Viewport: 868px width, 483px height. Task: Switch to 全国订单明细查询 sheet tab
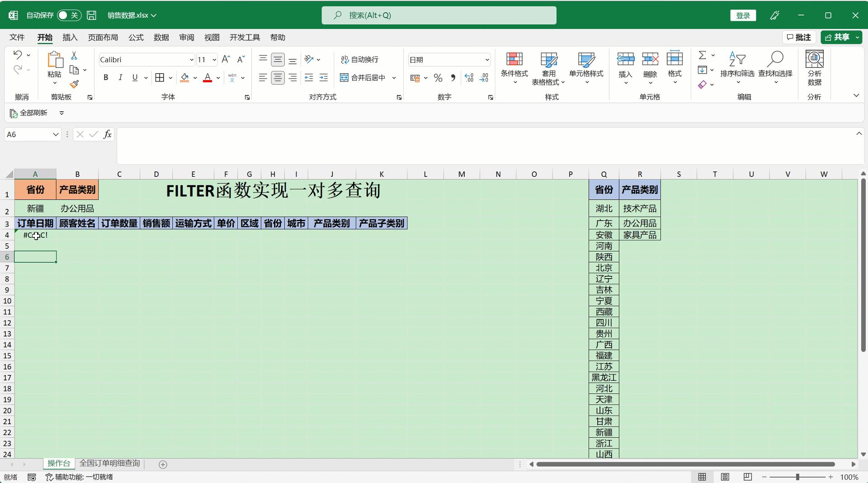109,463
